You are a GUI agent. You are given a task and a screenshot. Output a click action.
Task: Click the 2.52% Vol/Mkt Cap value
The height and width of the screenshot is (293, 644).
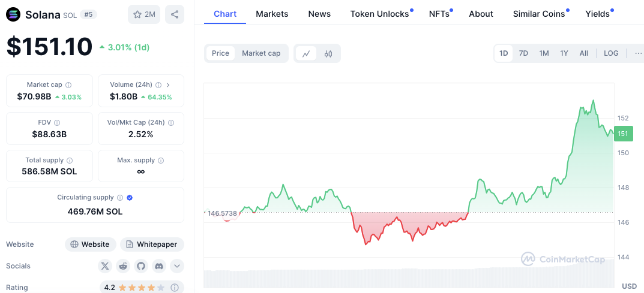tap(141, 134)
